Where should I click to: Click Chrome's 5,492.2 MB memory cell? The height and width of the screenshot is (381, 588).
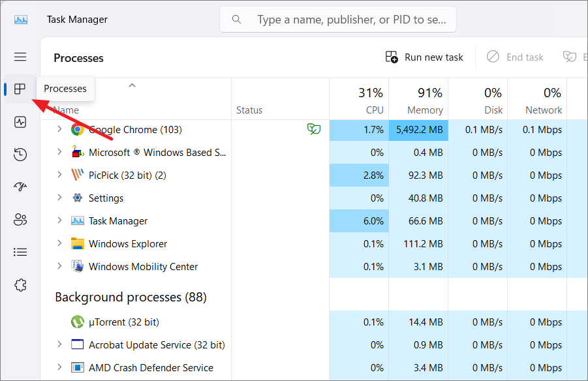click(x=418, y=130)
